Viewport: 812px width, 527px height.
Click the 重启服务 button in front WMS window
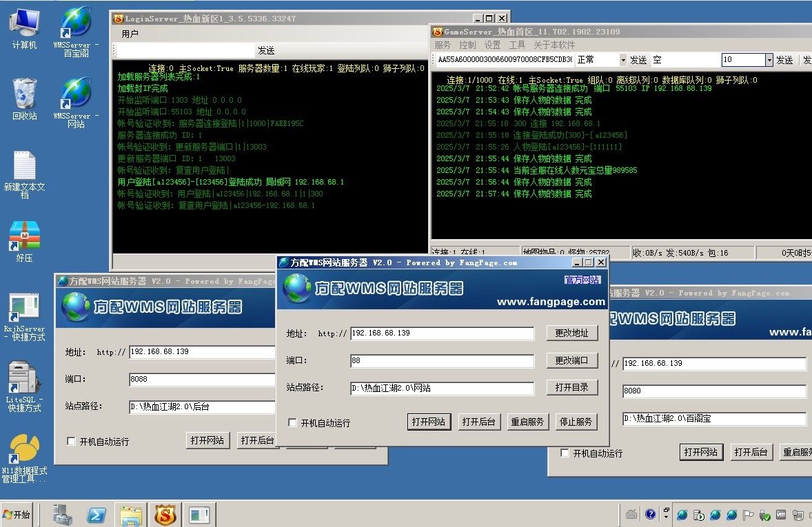pos(527,422)
